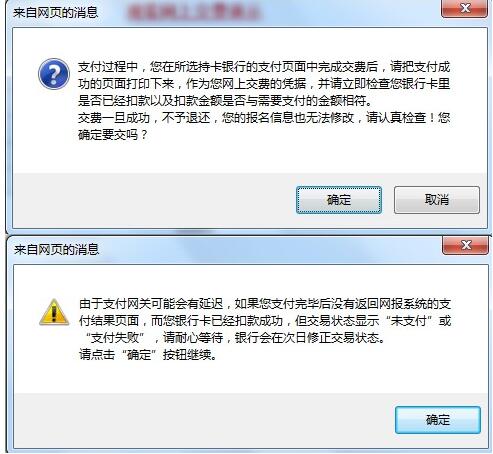Click the line 交费一旦成功，不予退还
The width and height of the screenshot is (493, 454).
tap(144, 118)
